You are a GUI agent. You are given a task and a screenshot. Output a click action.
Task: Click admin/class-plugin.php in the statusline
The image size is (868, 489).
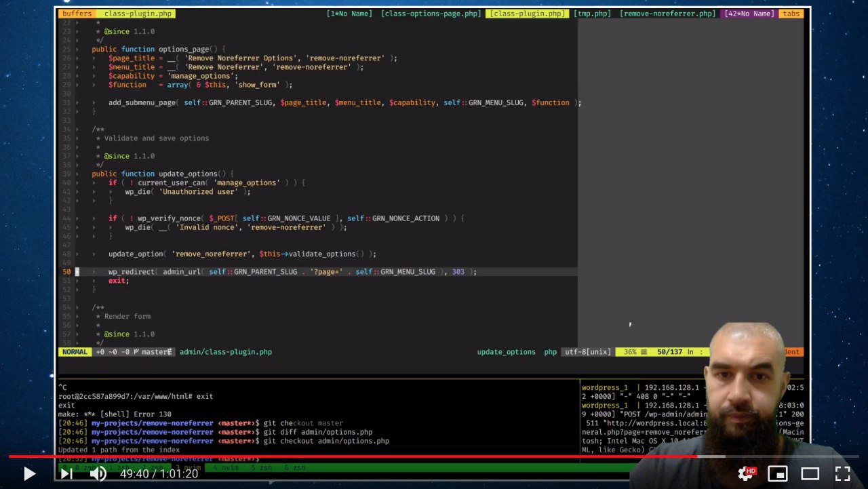(x=226, y=352)
